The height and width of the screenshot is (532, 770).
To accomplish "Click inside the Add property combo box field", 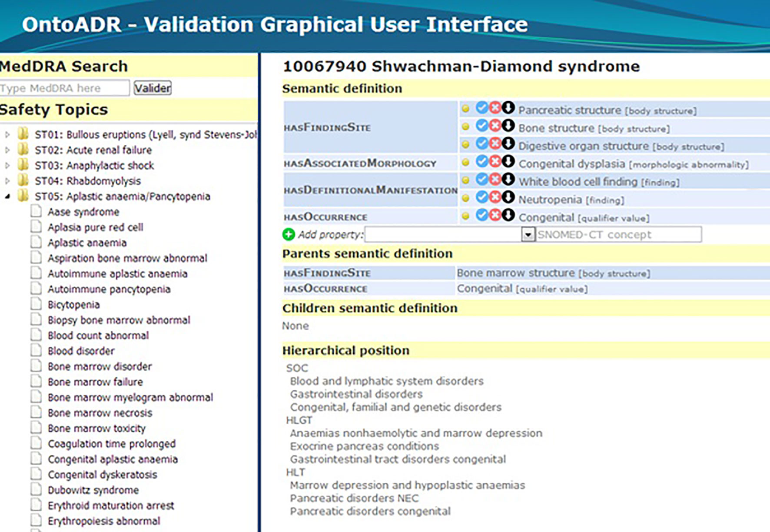I will 443,235.
